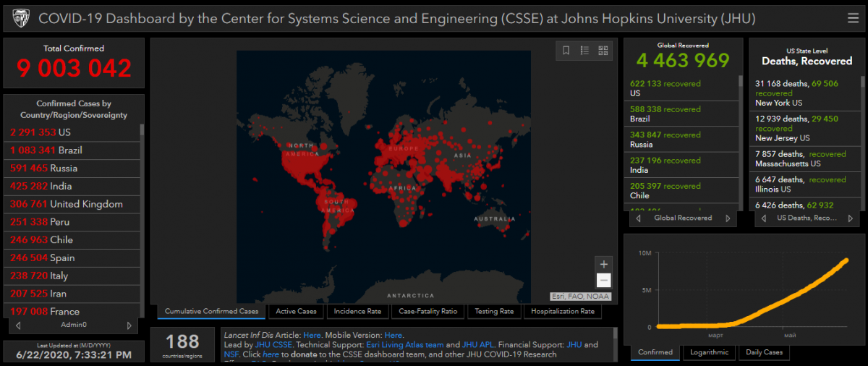
Task: Click the JHU shield logo
Action: (20, 18)
